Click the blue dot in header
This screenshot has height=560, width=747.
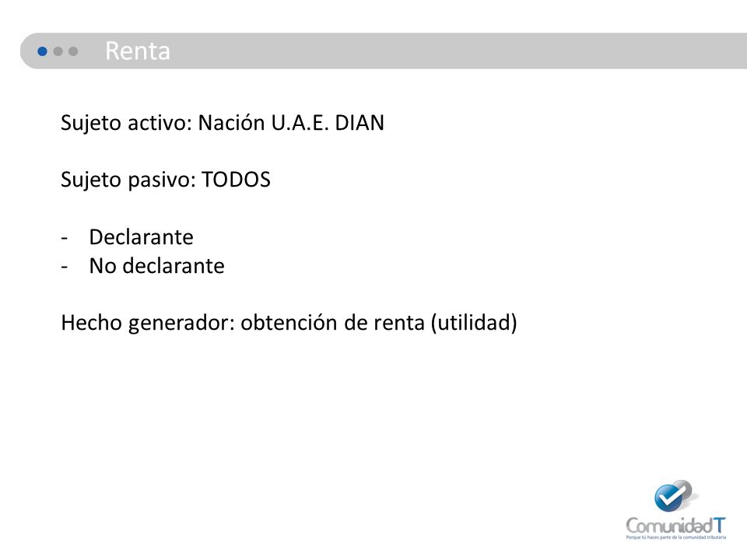pyautogui.click(x=42, y=51)
